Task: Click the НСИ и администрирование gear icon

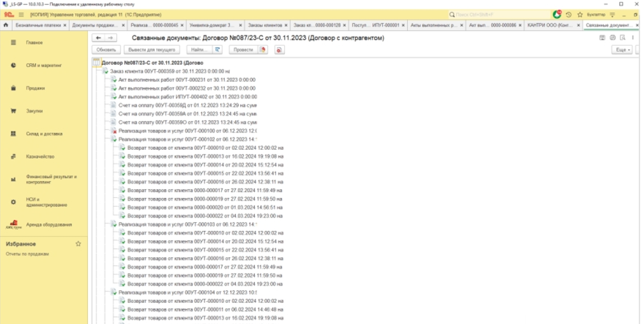Action: (x=13, y=202)
